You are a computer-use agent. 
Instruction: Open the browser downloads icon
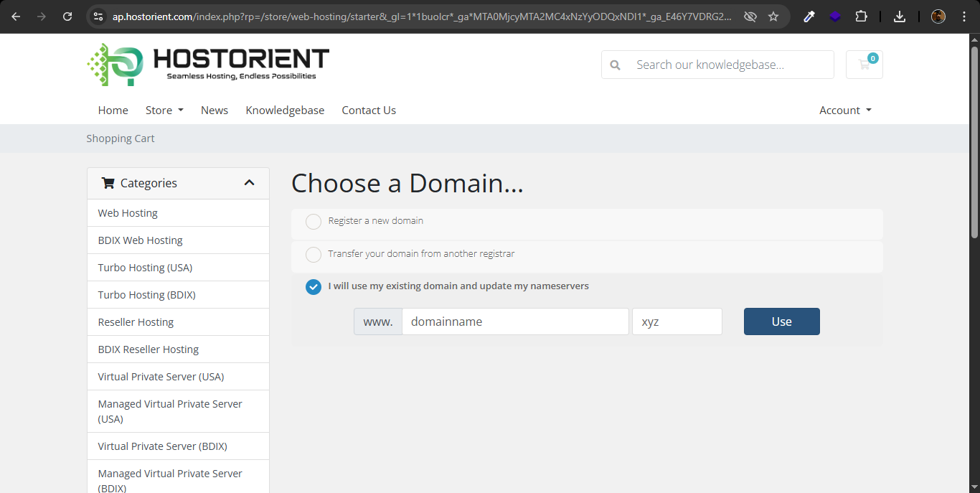[x=900, y=17]
